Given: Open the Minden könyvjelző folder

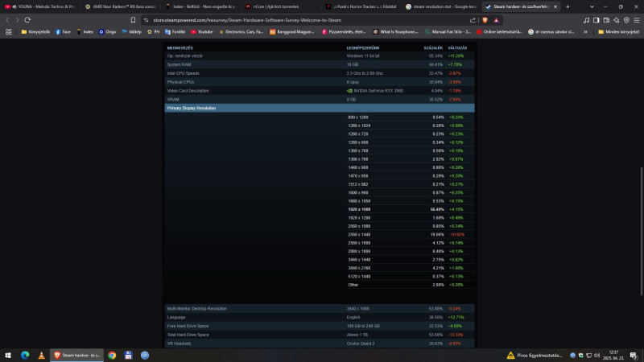Looking at the screenshot, I should click(x=618, y=31).
